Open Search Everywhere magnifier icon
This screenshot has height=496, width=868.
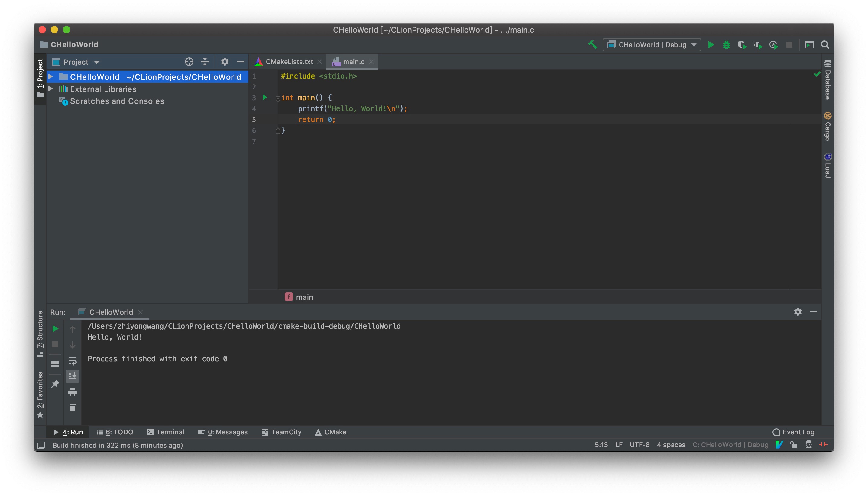click(825, 45)
